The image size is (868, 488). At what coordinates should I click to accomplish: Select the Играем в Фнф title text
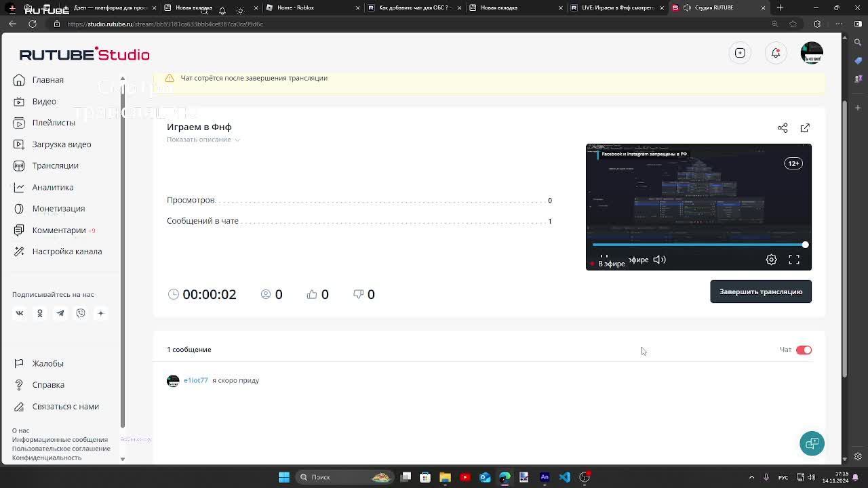click(199, 127)
